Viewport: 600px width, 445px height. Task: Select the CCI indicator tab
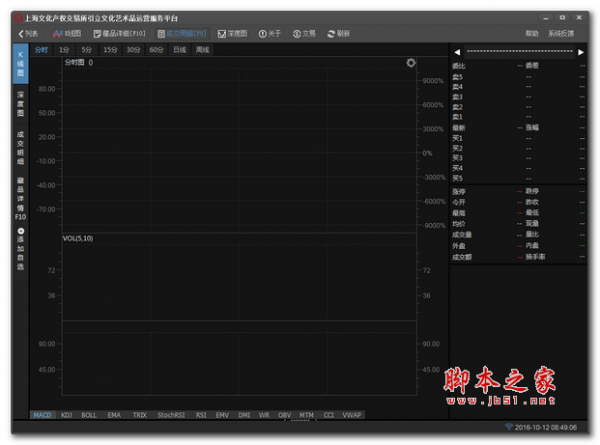click(x=329, y=415)
